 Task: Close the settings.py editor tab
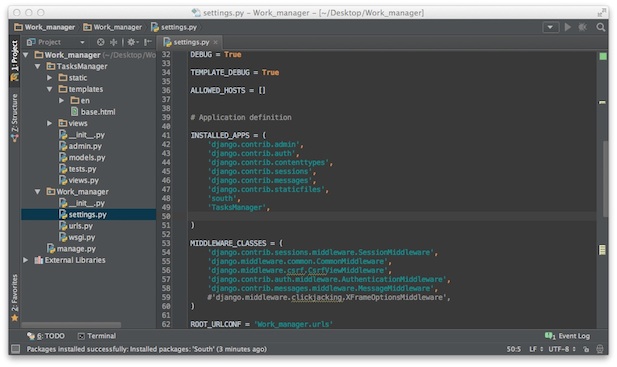[x=215, y=42]
